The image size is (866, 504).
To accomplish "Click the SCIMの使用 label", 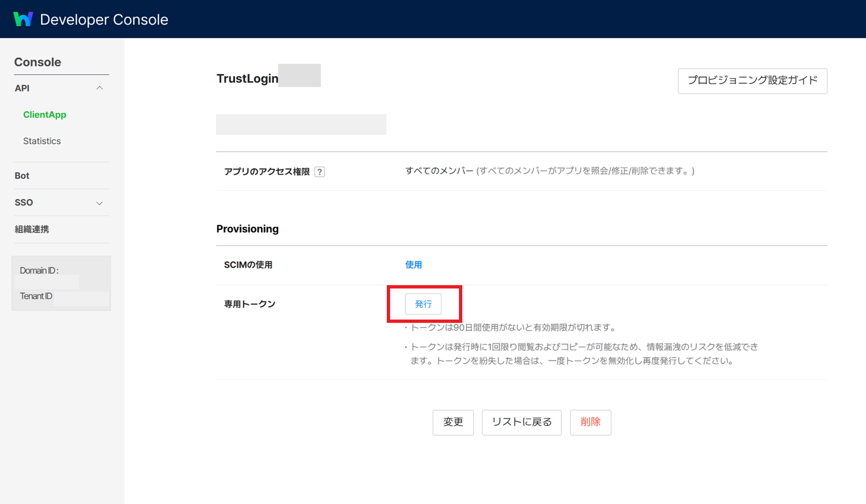I will click(x=248, y=265).
